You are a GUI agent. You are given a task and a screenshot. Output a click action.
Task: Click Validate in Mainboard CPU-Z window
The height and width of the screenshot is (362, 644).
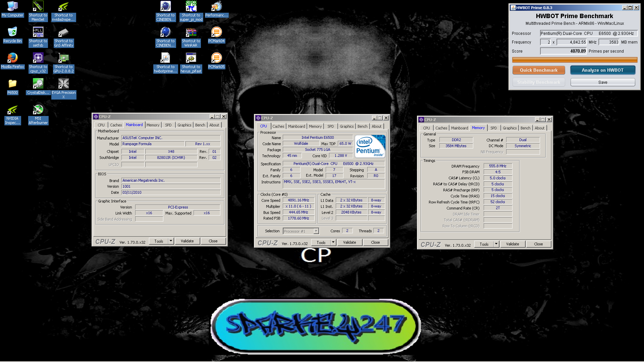click(187, 241)
